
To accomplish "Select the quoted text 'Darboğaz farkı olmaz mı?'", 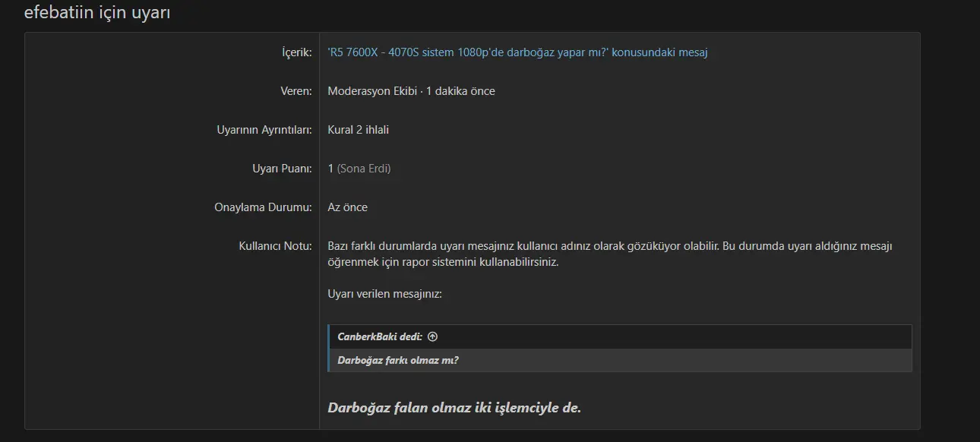I will point(398,360).
